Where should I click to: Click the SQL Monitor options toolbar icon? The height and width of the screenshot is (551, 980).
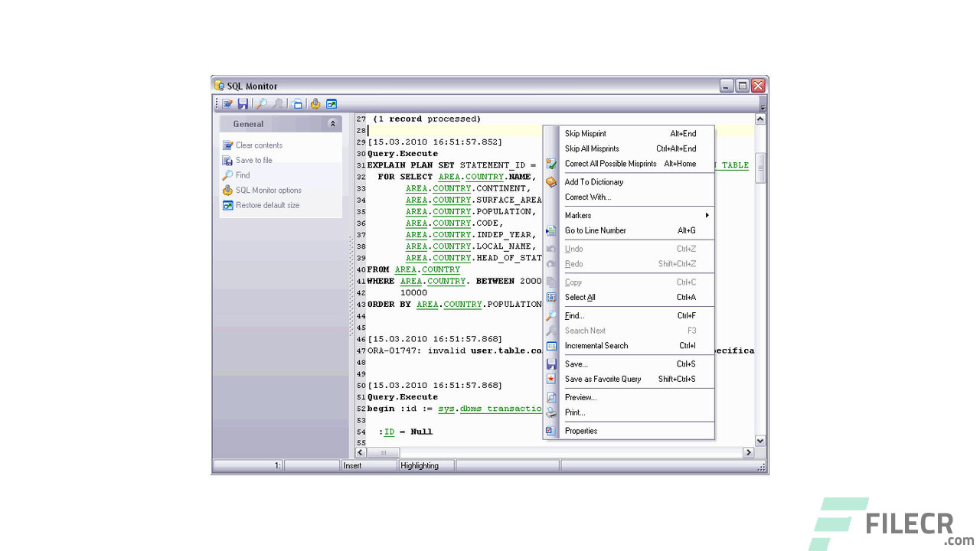click(x=315, y=104)
